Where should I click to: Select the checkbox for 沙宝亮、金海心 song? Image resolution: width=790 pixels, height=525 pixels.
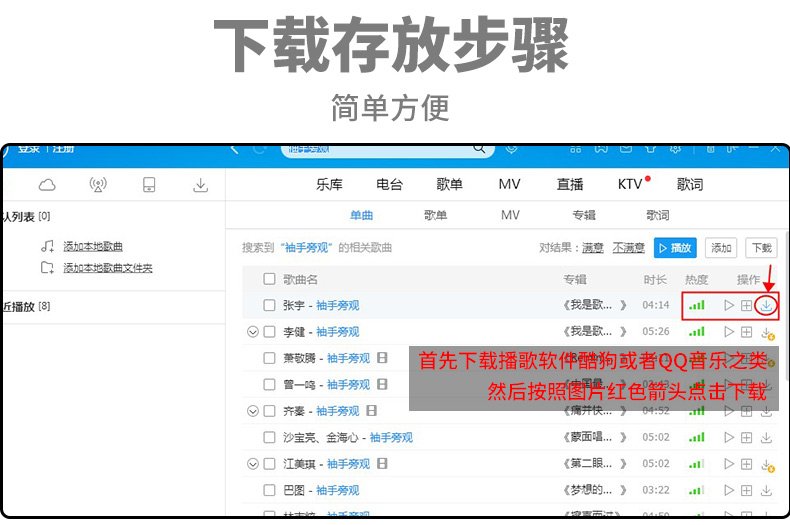pyautogui.click(x=269, y=437)
